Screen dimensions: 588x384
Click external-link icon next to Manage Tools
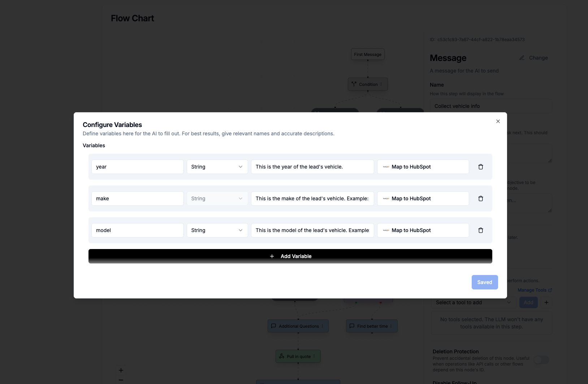coord(550,290)
